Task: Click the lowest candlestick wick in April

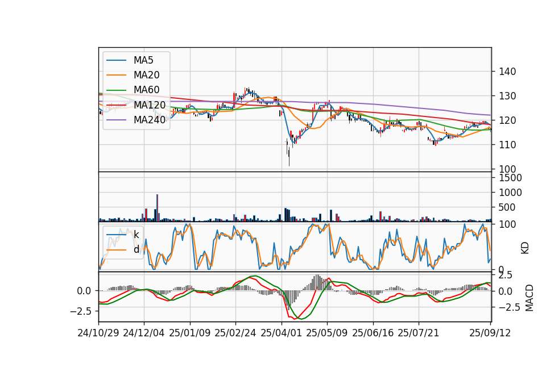Action: coord(289,157)
